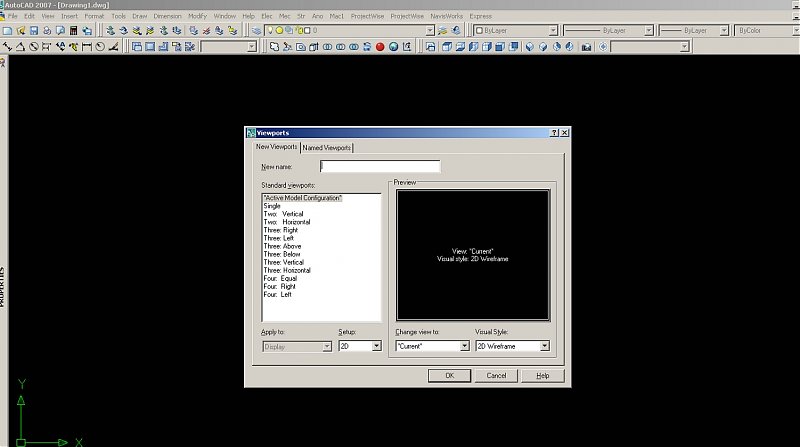Switch to the Named Viewports tab
This screenshot has height=447, width=800.
click(327, 148)
